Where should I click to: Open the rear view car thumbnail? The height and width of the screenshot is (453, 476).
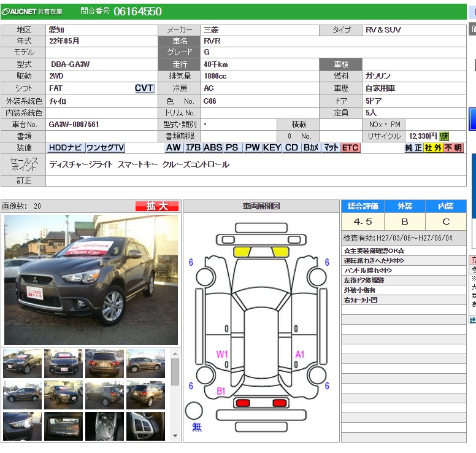point(104,363)
